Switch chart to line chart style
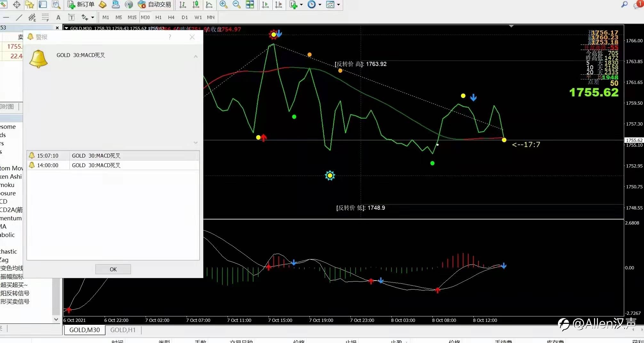The height and width of the screenshot is (343, 644). 209,4
